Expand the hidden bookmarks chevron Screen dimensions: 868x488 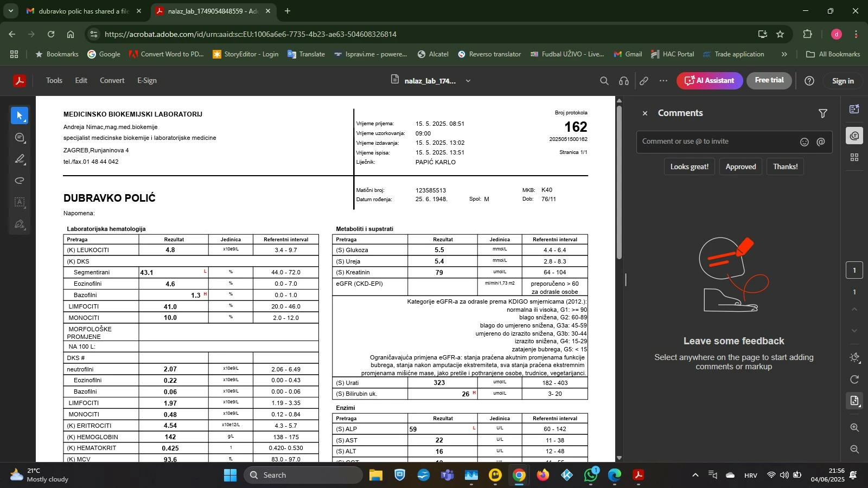[x=784, y=54]
